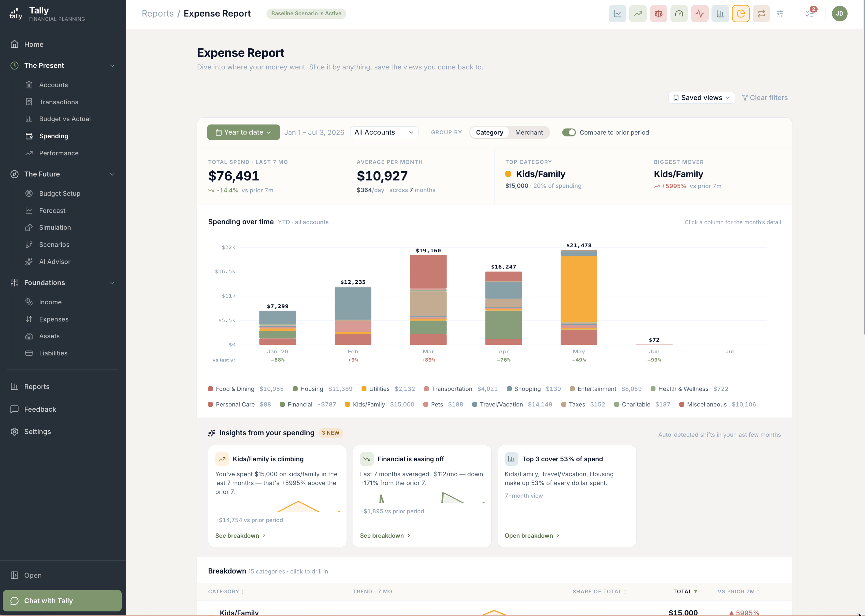Collapse the Foundations section chevron

[x=112, y=283]
